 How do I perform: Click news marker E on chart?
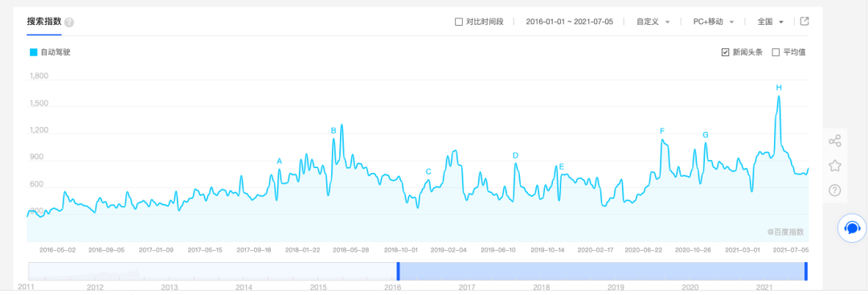pos(561,166)
